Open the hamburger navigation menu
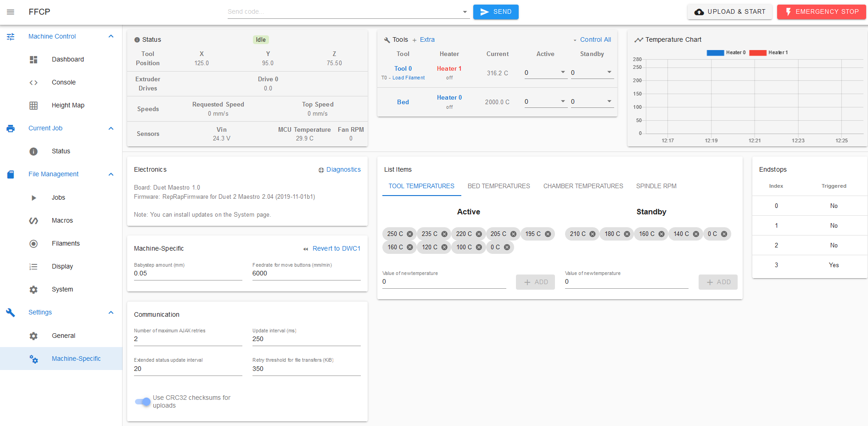Screen dimensions: 868x426 click(11, 12)
